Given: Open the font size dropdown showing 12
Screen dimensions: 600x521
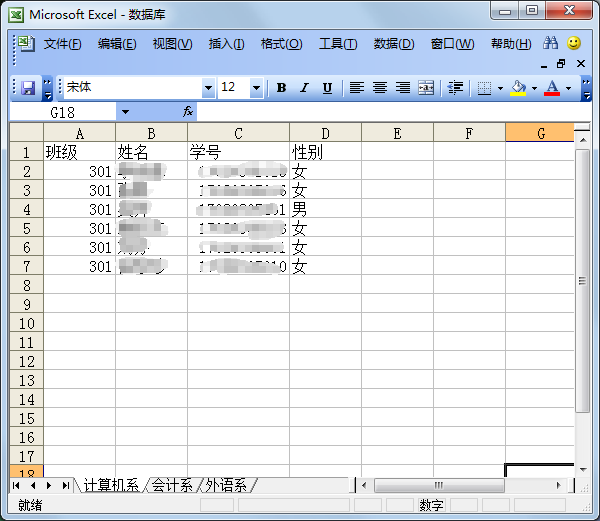Looking at the screenshot, I should click(x=256, y=88).
